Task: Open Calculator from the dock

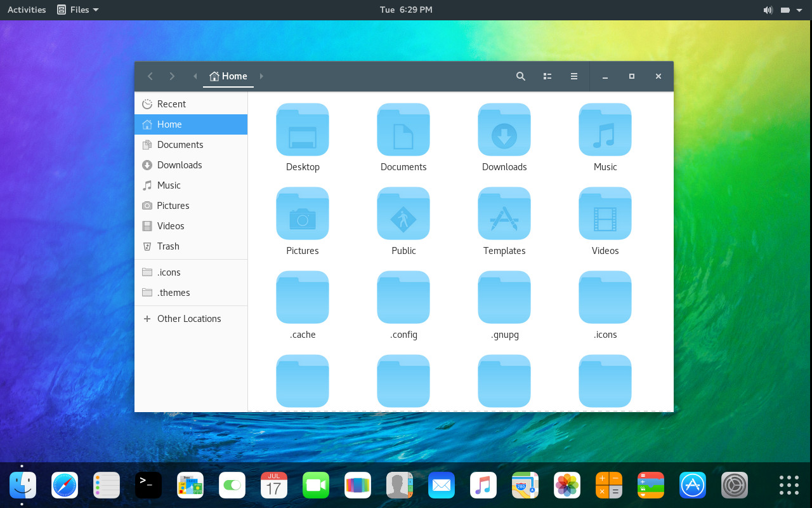Action: click(608, 485)
